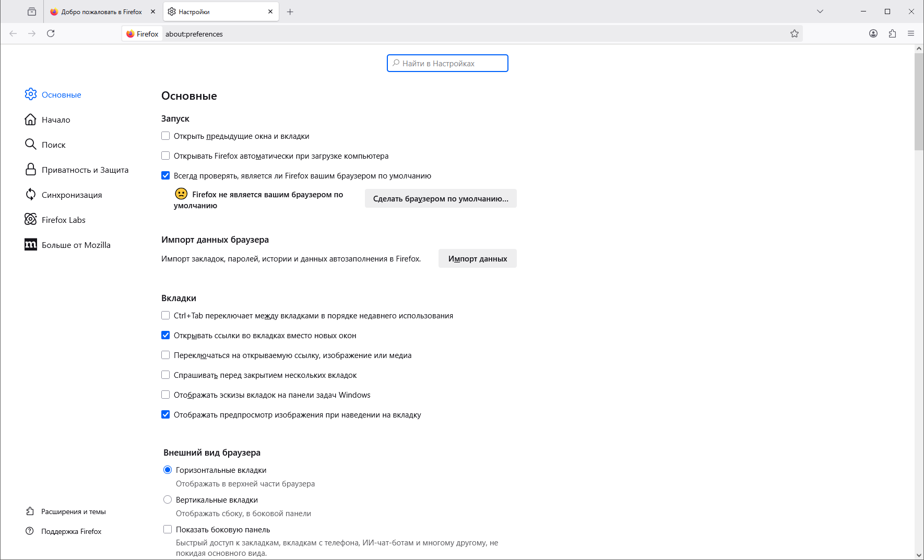
Task: Enable Показать боковую панель checkbox
Action: pyautogui.click(x=168, y=529)
